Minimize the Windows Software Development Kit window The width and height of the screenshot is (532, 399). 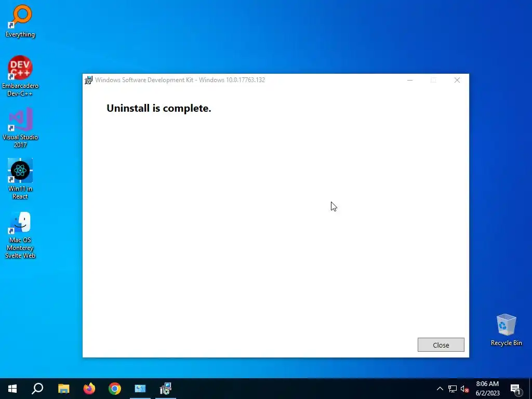tap(410, 80)
